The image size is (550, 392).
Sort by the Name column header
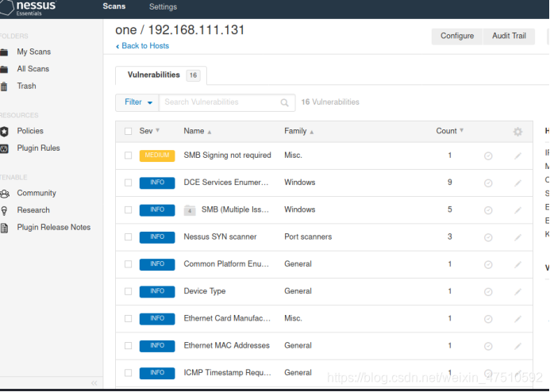pyautogui.click(x=197, y=131)
